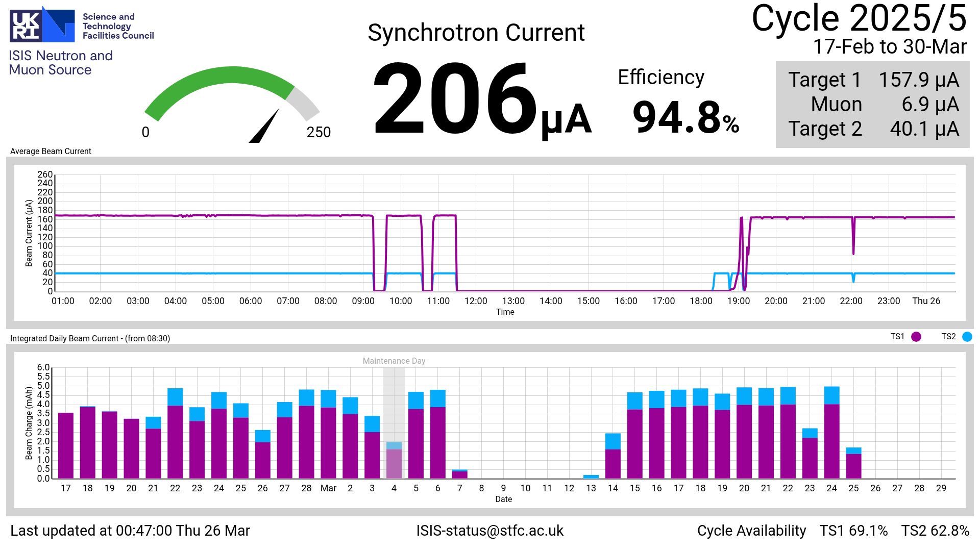The width and height of the screenshot is (980, 551).
Task: Click the Science and Technology Facilities Council text
Action: [x=118, y=26]
